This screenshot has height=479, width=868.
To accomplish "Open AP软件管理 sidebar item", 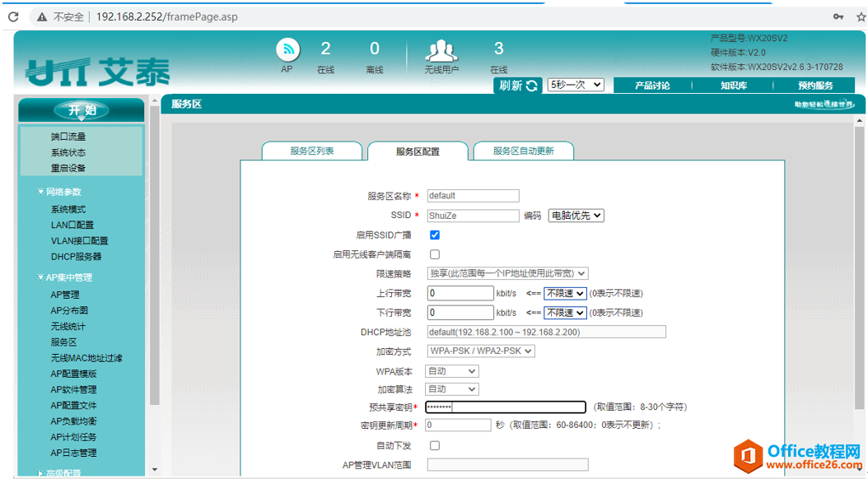I will (x=73, y=389).
